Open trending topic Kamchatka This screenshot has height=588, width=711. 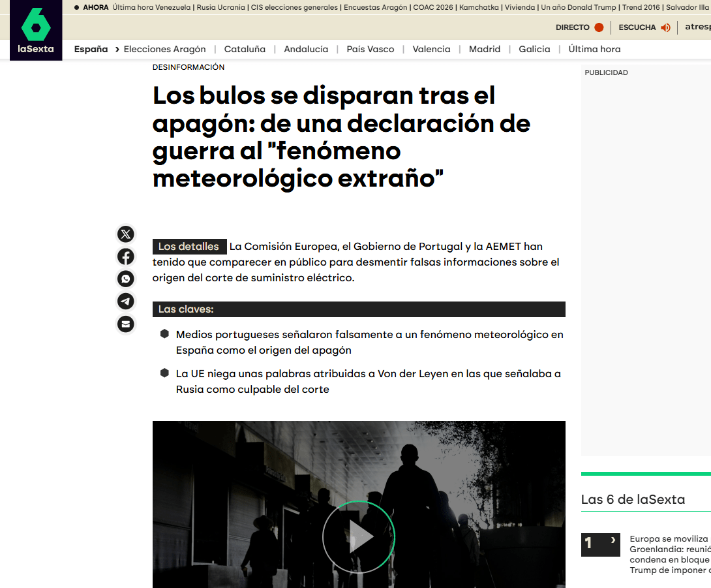coord(479,7)
